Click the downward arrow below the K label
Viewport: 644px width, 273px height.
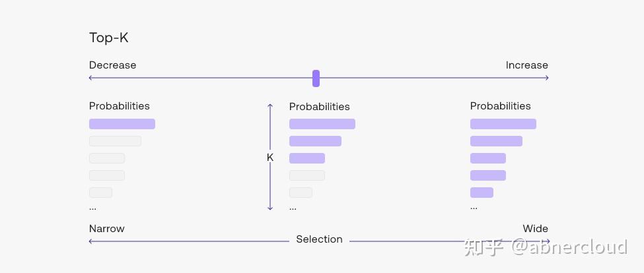click(x=270, y=208)
